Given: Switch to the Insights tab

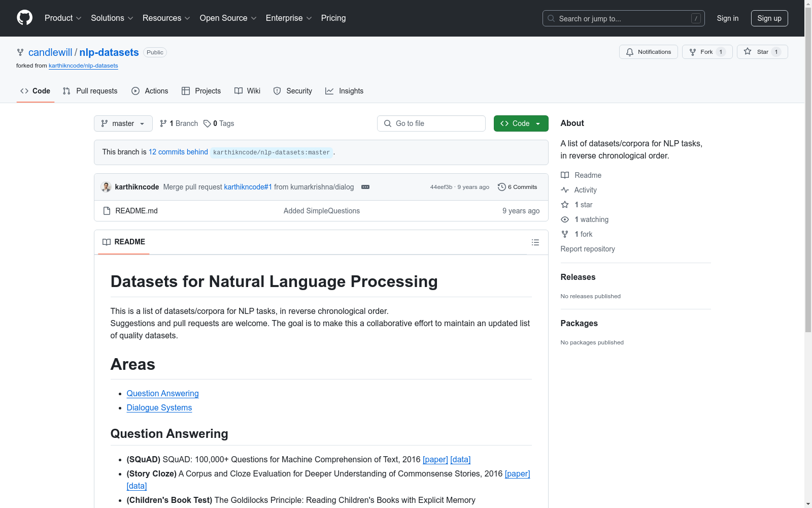Looking at the screenshot, I should [x=345, y=91].
